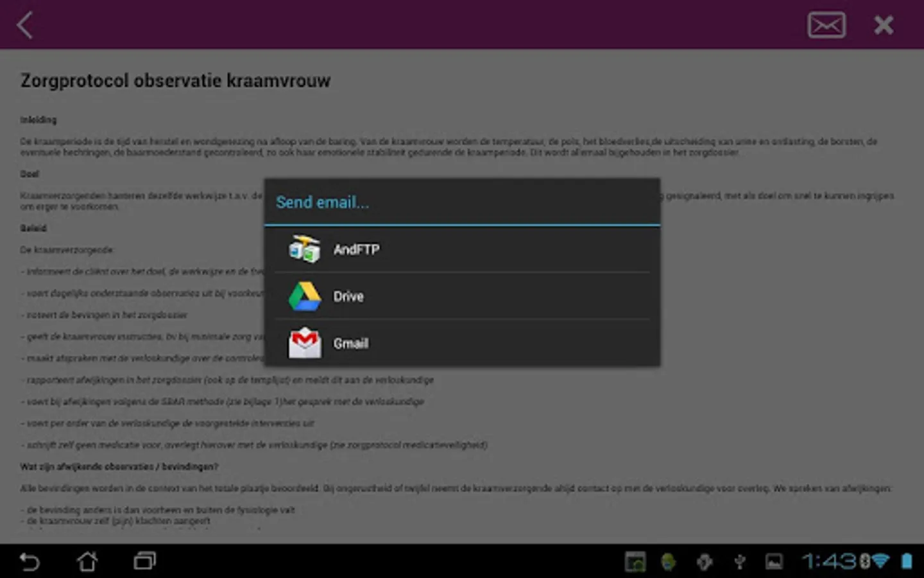Tap the picture notification icon in status bar
This screenshot has height=578, width=924.
point(774,562)
